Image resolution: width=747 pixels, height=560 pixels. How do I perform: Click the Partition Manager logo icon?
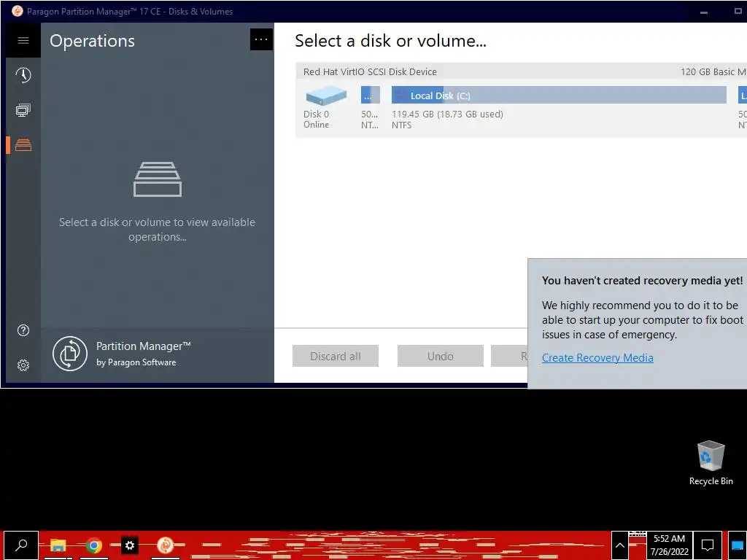pyautogui.click(x=70, y=354)
